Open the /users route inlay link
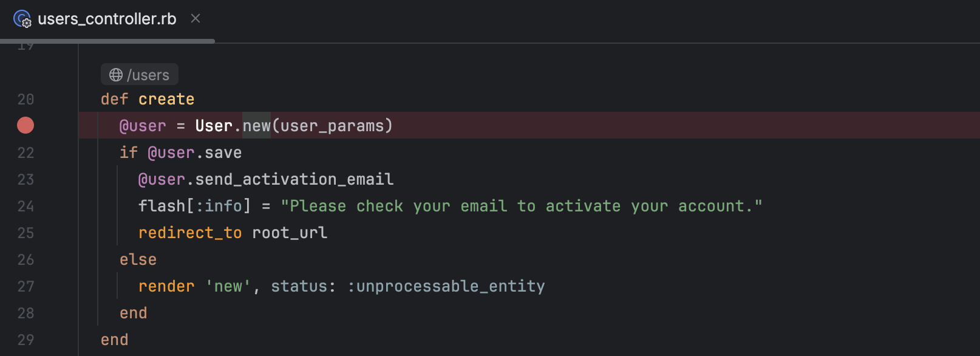The width and height of the screenshot is (980, 356). 140,75
